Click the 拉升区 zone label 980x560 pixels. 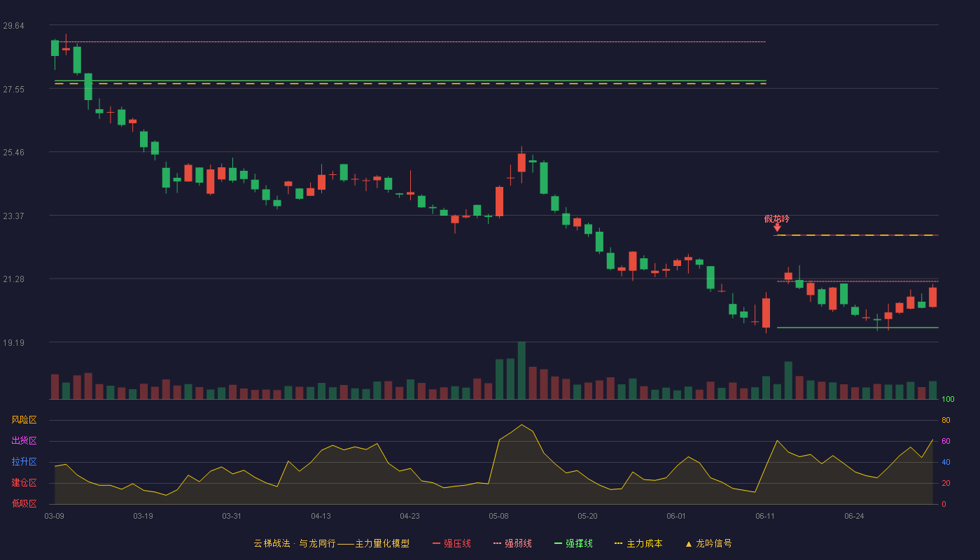click(24, 462)
